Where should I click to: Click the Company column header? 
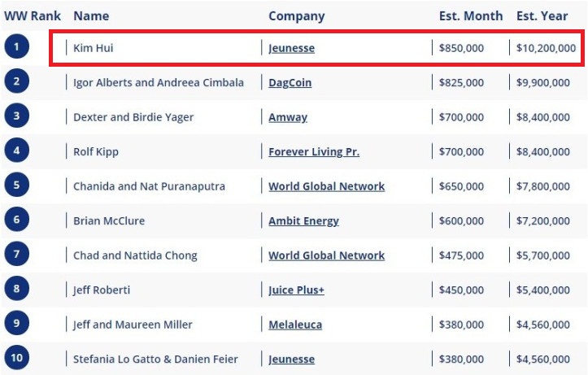[x=296, y=16]
